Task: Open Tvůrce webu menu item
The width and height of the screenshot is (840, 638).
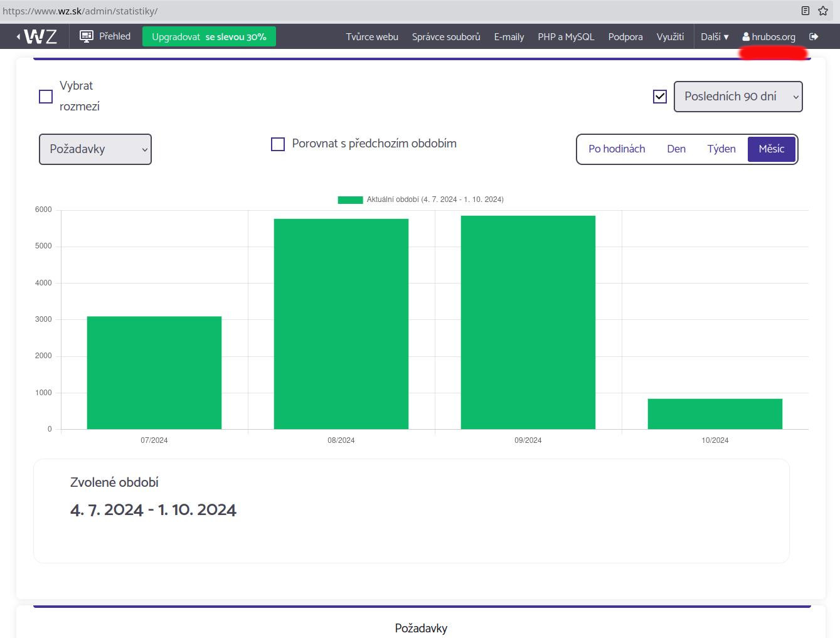Action: [x=372, y=36]
